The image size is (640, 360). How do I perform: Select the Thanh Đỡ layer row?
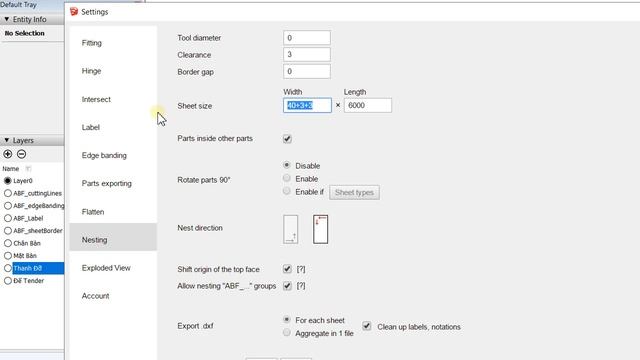click(38, 268)
